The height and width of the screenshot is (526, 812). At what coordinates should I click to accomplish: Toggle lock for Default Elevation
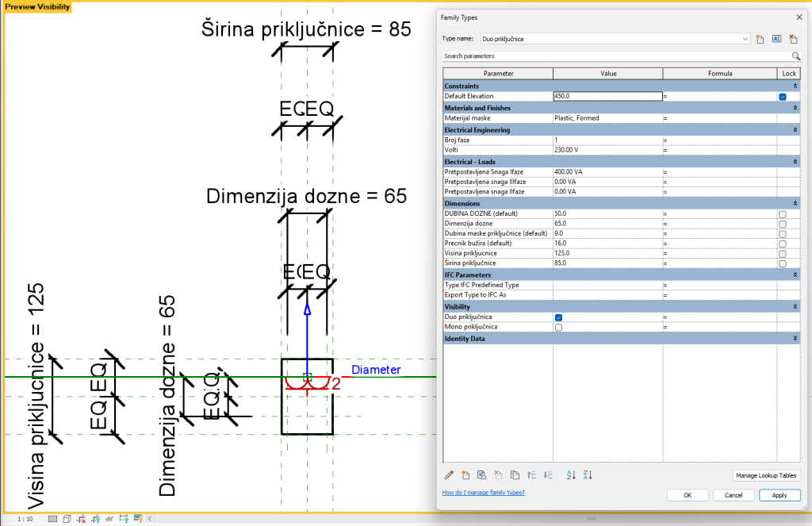click(x=782, y=96)
